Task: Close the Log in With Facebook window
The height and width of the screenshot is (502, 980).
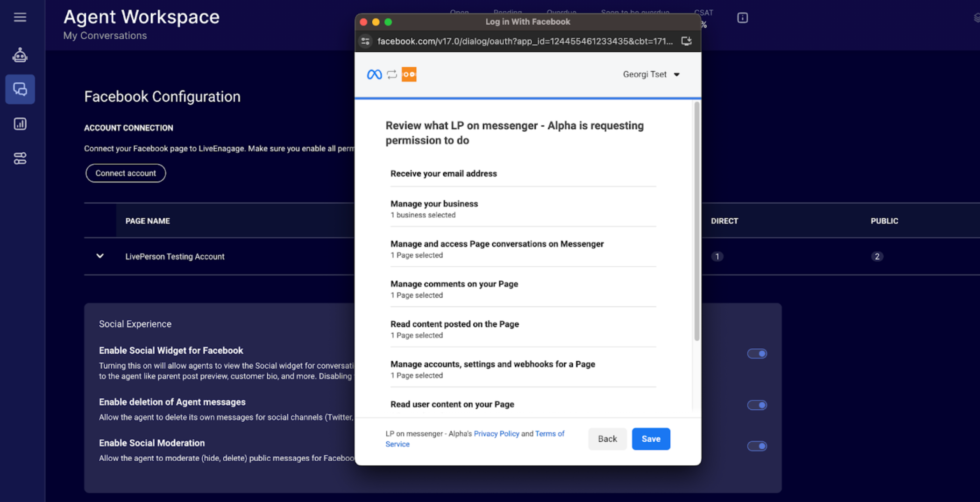Action: pyautogui.click(x=363, y=22)
